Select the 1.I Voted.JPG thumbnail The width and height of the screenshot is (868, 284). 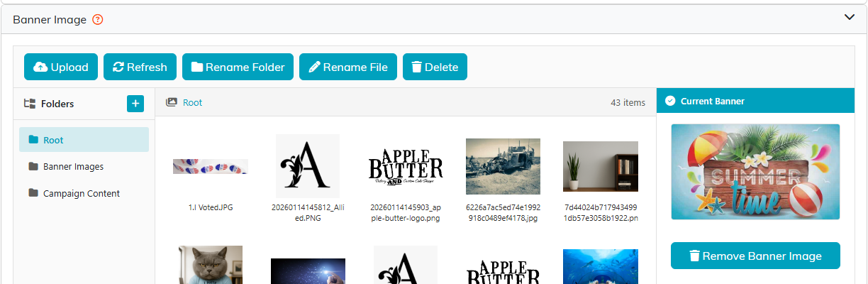coord(211,166)
